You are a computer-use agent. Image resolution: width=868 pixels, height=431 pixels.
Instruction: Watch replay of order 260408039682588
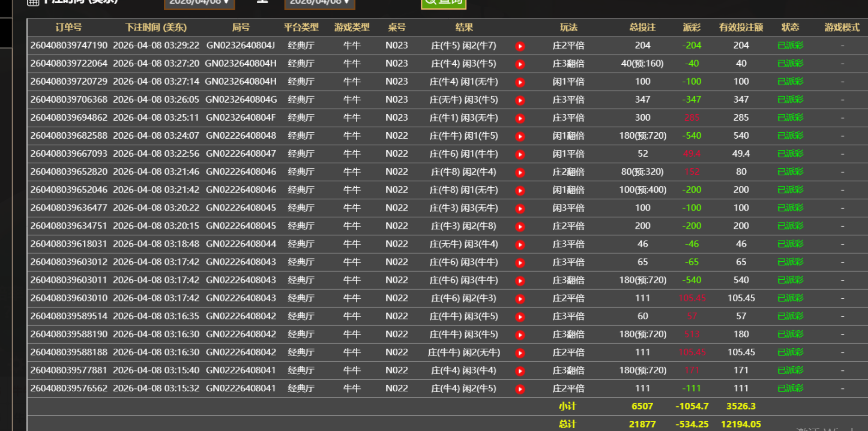pyautogui.click(x=520, y=136)
